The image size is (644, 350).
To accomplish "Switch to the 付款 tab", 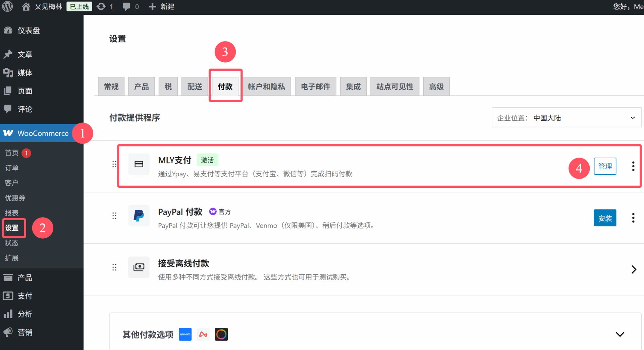I will pyautogui.click(x=225, y=86).
